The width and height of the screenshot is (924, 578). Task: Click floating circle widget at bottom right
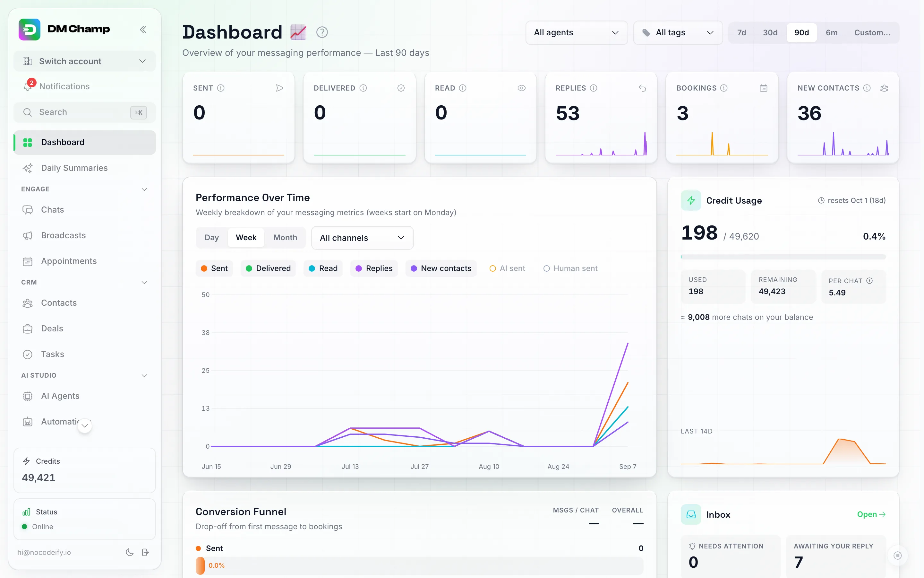pyautogui.click(x=897, y=555)
